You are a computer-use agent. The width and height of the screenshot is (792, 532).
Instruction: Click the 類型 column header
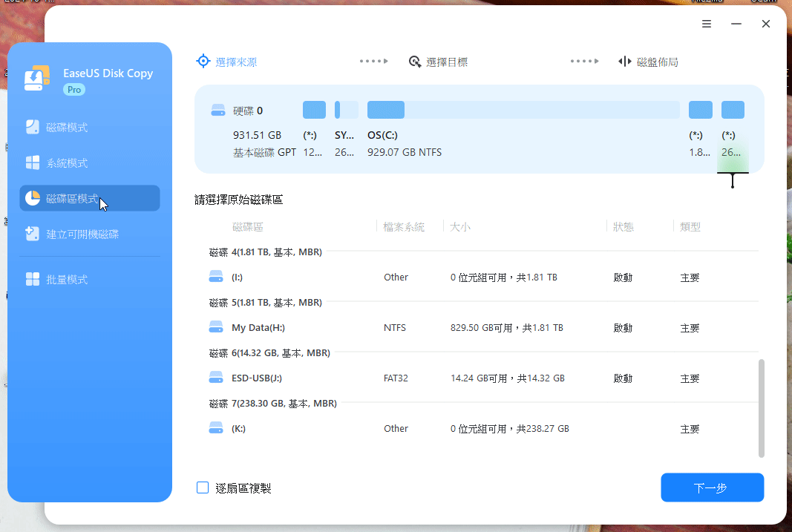690,226
